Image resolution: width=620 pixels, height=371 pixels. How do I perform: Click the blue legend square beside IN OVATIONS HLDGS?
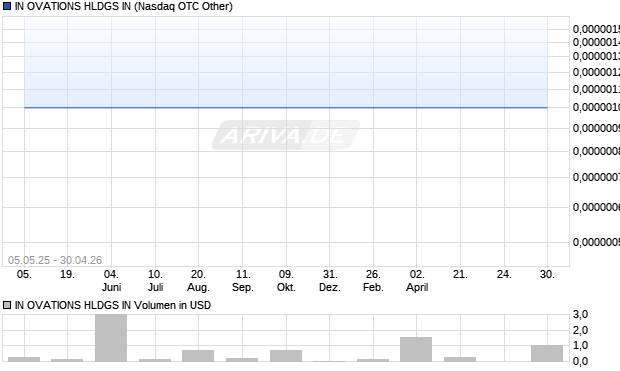coord(7,6)
